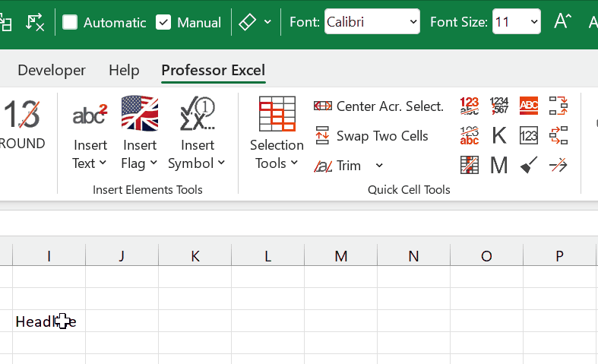
Task: Open Selection Tools dropdown button
Action: (x=277, y=133)
